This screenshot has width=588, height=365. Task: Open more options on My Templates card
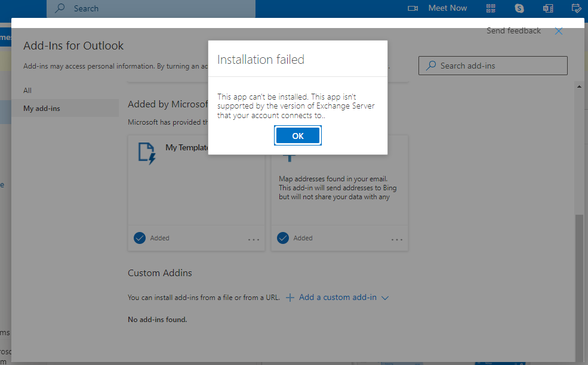coord(254,239)
